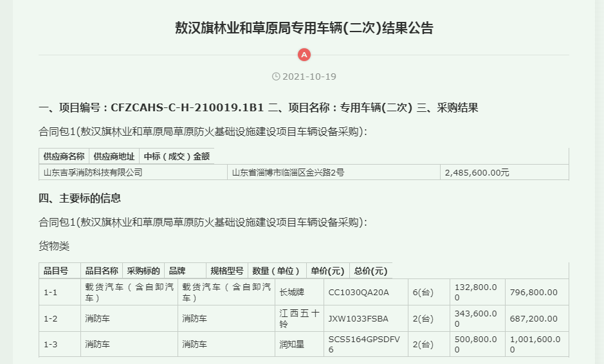Select the 供应商名称 column header
604x364 pixels.
[x=64, y=156]
